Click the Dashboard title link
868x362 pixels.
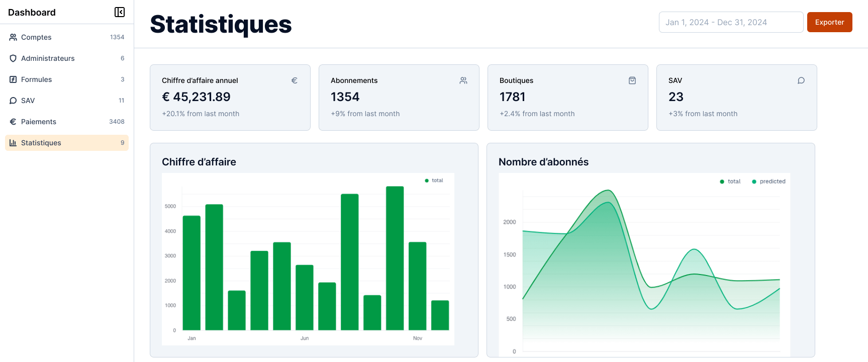32,13
